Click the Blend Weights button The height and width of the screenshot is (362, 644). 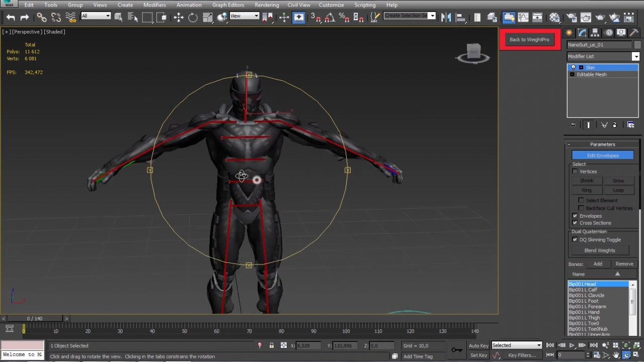600,250
